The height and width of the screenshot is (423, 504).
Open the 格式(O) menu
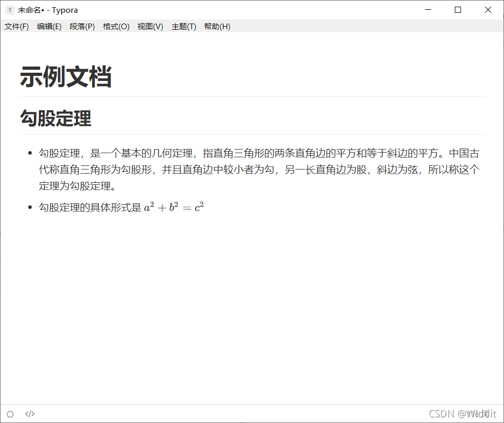[x=116, y=27]
